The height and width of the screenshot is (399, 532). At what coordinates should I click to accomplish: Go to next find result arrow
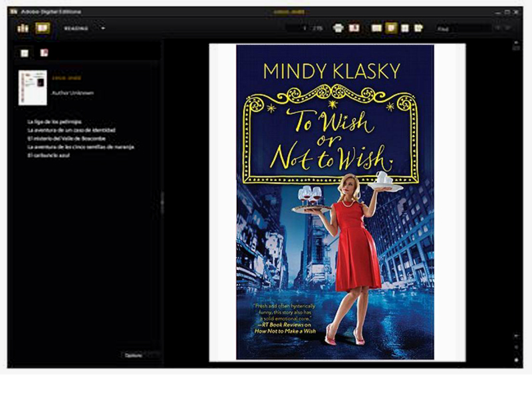(x=508, y=28)
